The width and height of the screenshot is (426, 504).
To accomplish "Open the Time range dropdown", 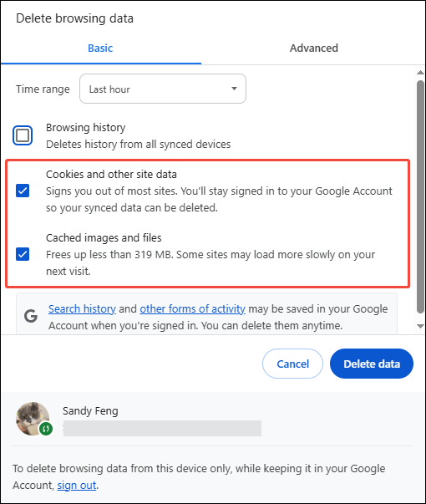I will coord(163,89).
